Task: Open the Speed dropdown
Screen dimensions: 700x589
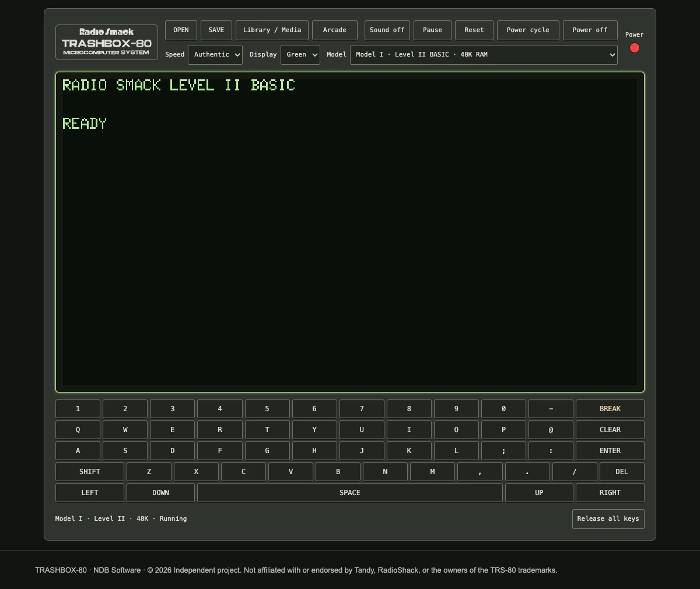Action: 215,55
